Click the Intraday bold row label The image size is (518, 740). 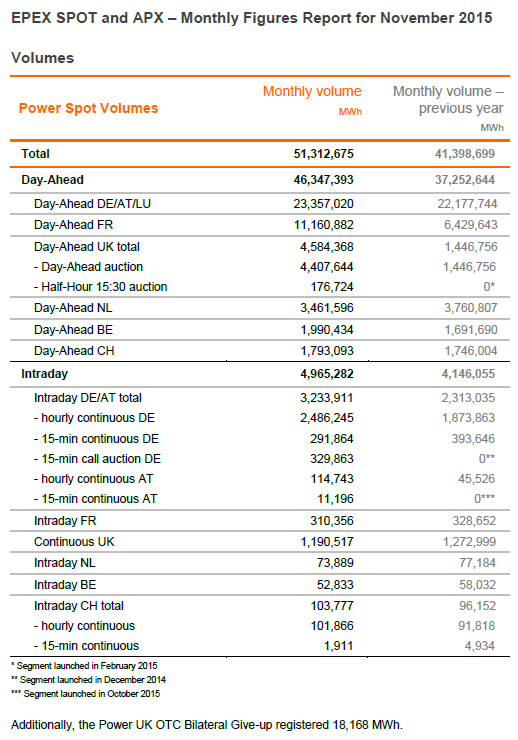[x=44, y=374]
